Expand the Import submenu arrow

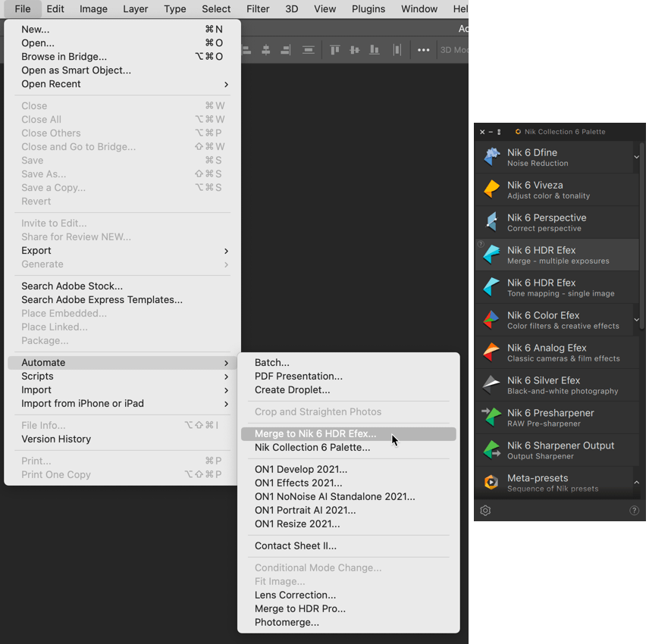226,390
